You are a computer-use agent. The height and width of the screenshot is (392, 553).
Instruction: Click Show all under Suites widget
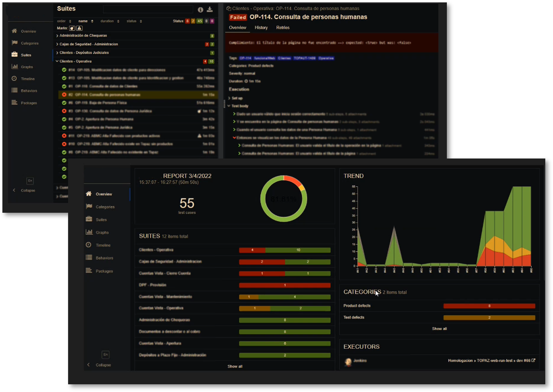(x=235, y=366)
